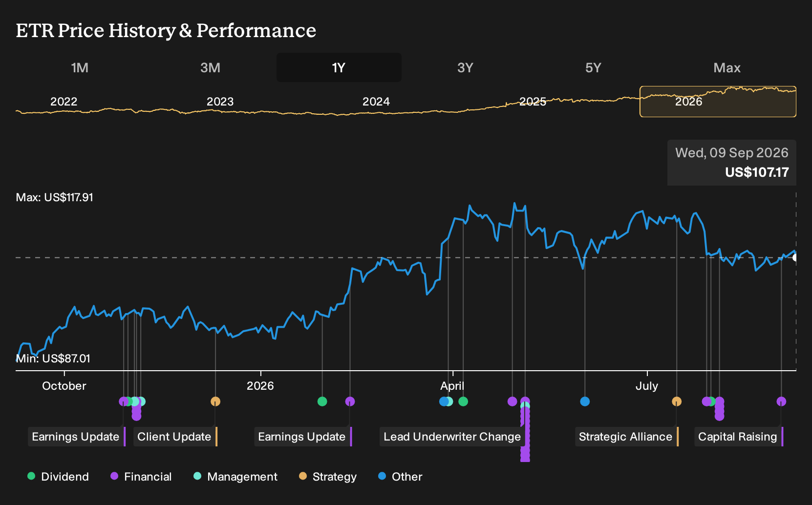
Task: Open the first Earnings Update event label
Action: [x=76, y=437]
